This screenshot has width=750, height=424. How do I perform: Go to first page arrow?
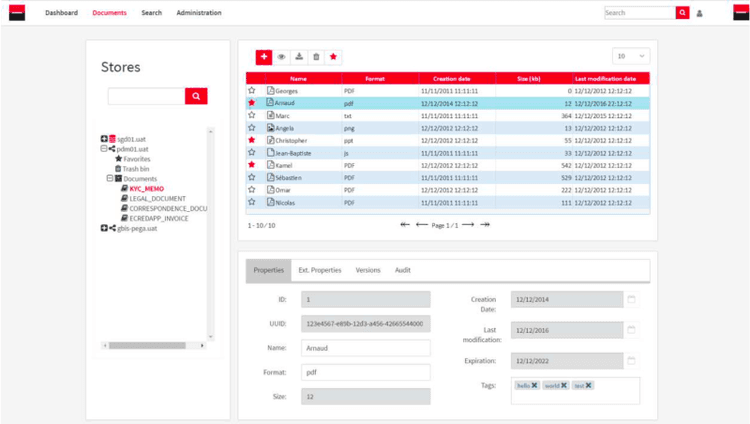coord(405,224)
